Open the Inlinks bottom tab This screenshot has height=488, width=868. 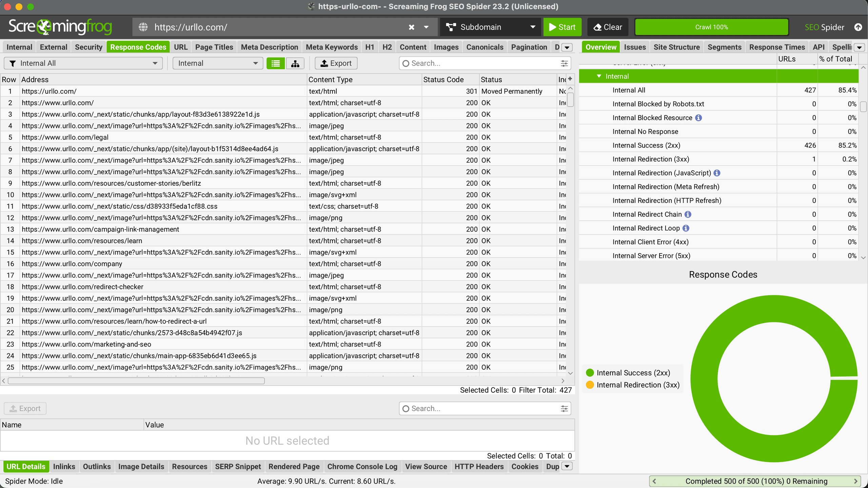64,467
